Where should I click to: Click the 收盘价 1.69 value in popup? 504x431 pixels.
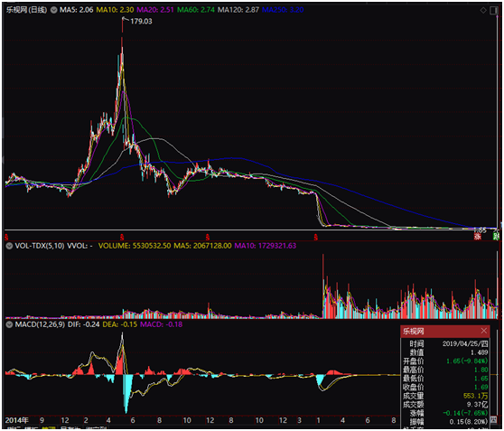pyautogui.click(x=481, y=388)
